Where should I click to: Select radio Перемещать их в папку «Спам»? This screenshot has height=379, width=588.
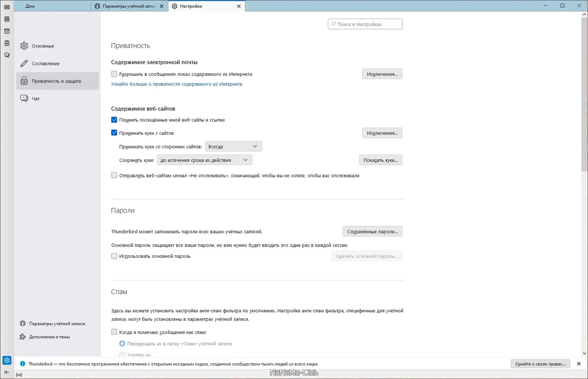tap(122, 344)
